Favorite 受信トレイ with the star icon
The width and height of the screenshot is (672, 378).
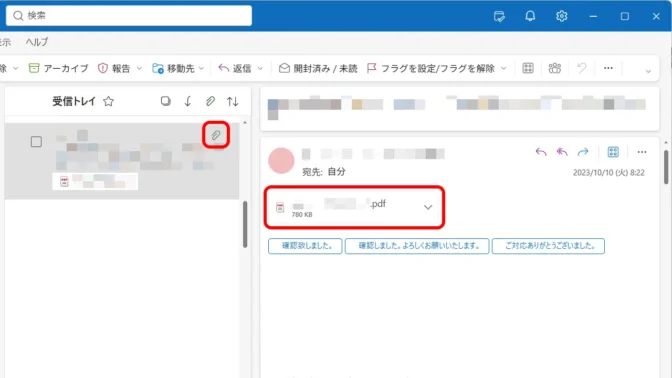(108, 101)
